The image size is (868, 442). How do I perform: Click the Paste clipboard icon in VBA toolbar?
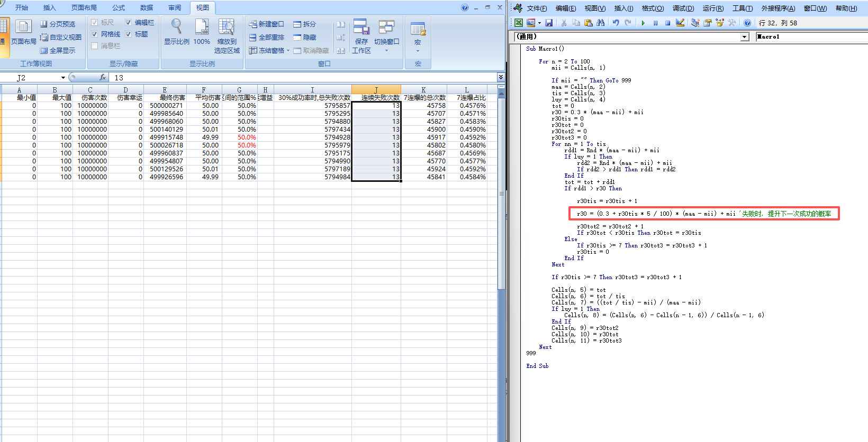tap(589, 23)
